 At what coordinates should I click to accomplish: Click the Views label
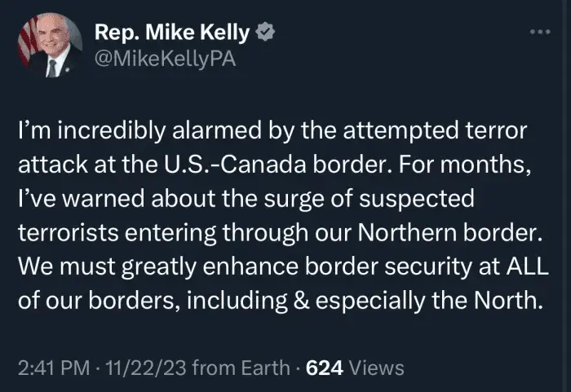tap(376, 368)
